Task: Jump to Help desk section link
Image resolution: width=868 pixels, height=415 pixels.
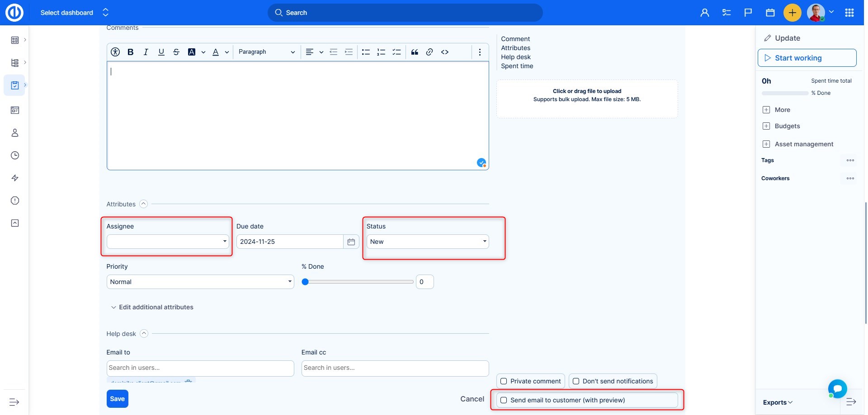Action: 515,57
